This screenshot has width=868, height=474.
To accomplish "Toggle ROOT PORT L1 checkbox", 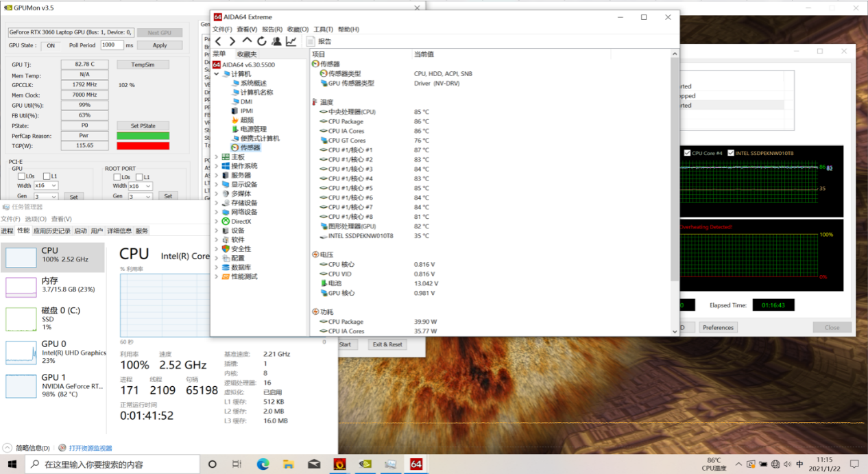I will [138, 177].
